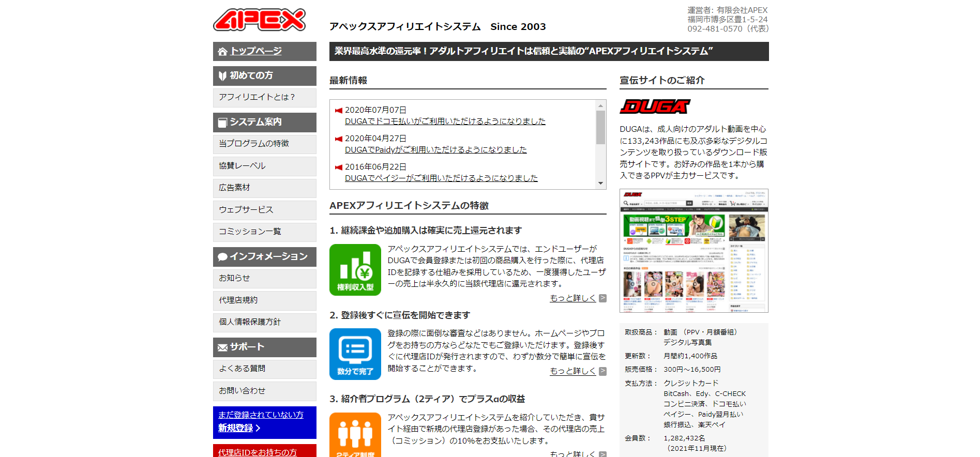
Task: Open news link DUGAでPaidyがご利用いただけるようになりました
Action: [436, 149]
